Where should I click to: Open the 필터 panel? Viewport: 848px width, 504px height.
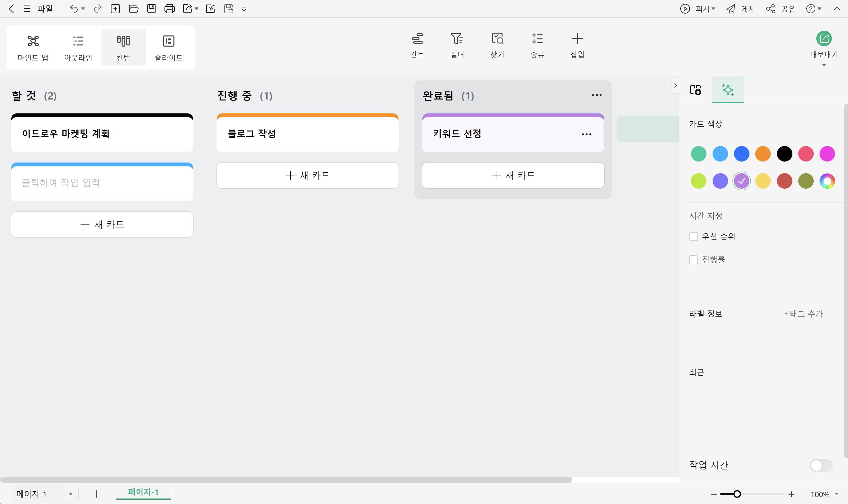[x=457, y=45]
